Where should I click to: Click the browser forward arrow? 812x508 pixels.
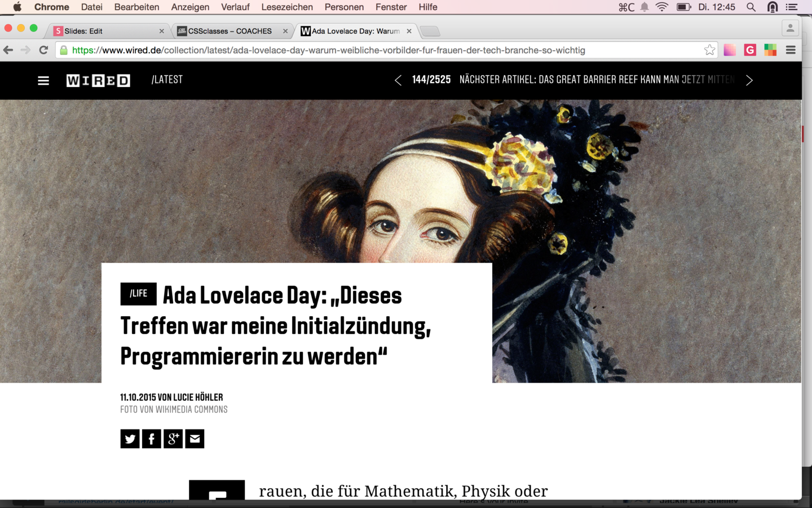25,50
